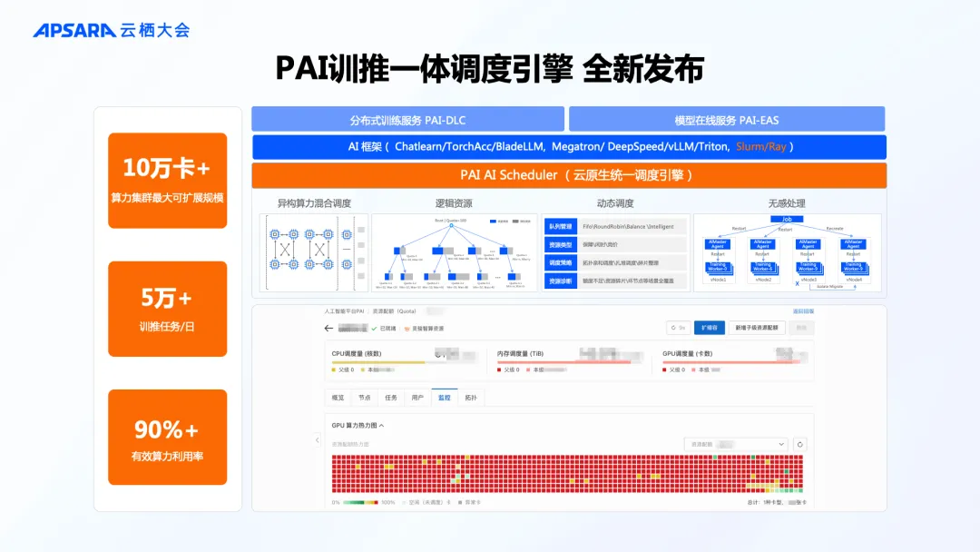Click the 逻辑资源 heading
The height and width of the screenshot is (552, 980).
pos(454,203)
